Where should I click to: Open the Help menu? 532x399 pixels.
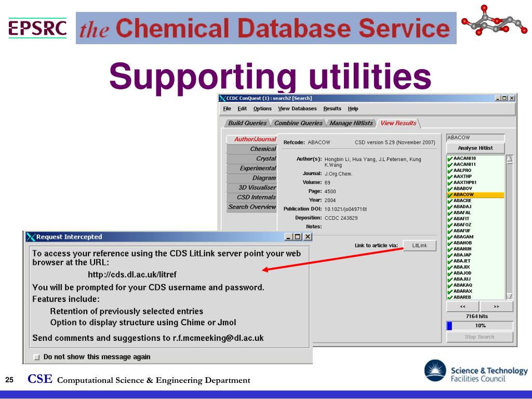[x=353, y=109]
